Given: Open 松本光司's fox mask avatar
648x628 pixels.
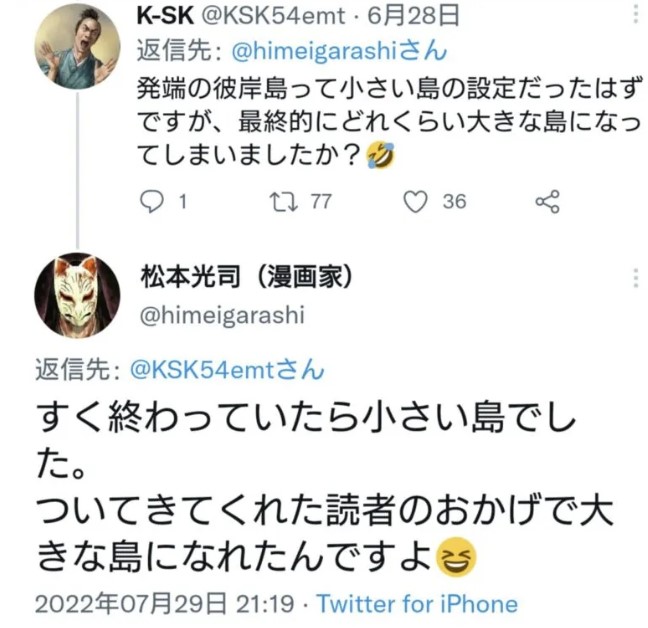Looking at the screenshot, I should click(78, 296).
